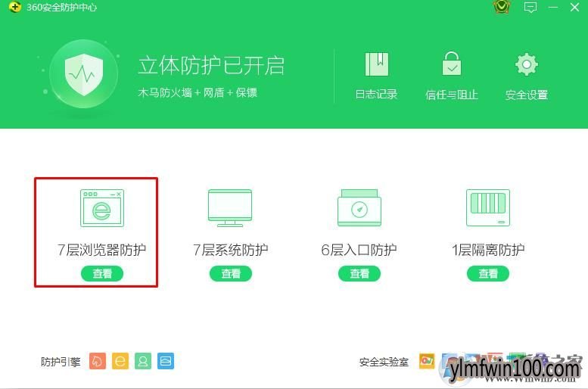Click the blue protection engine icon
Image resolution: width=588 pixels, height=389 pixels.
[x=166, y=361]
